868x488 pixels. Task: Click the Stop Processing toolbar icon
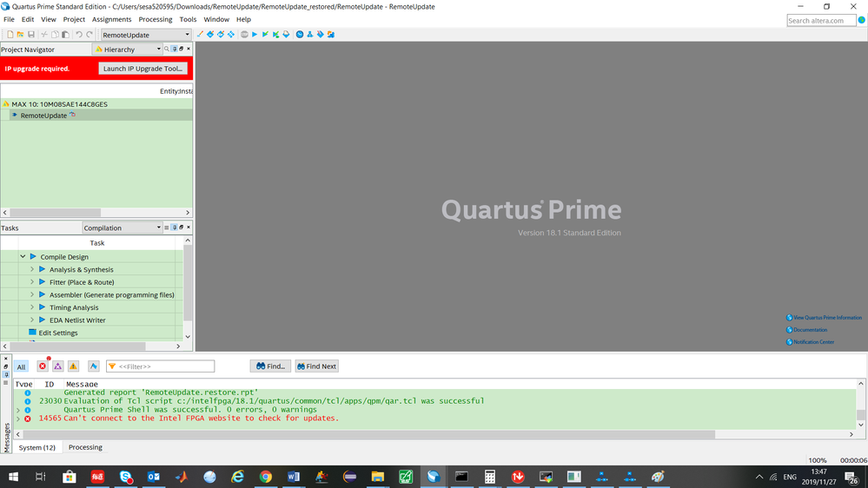pos(244,35)
